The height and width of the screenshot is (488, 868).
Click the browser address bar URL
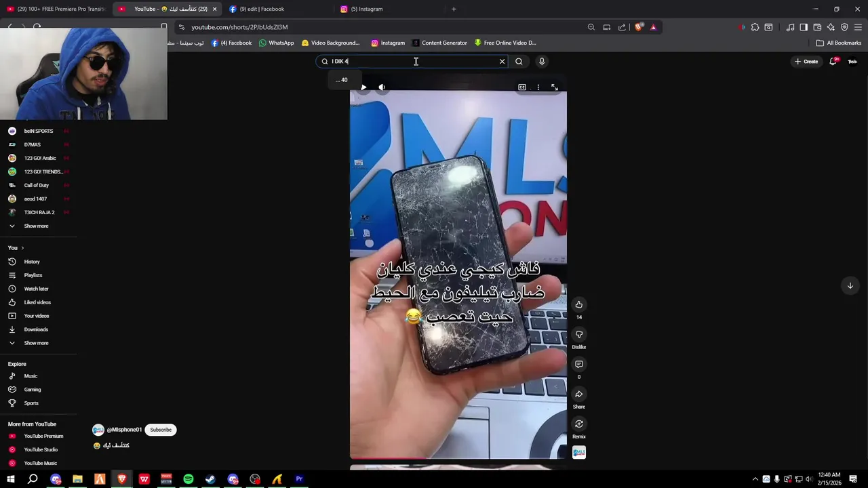click(239, 27)
